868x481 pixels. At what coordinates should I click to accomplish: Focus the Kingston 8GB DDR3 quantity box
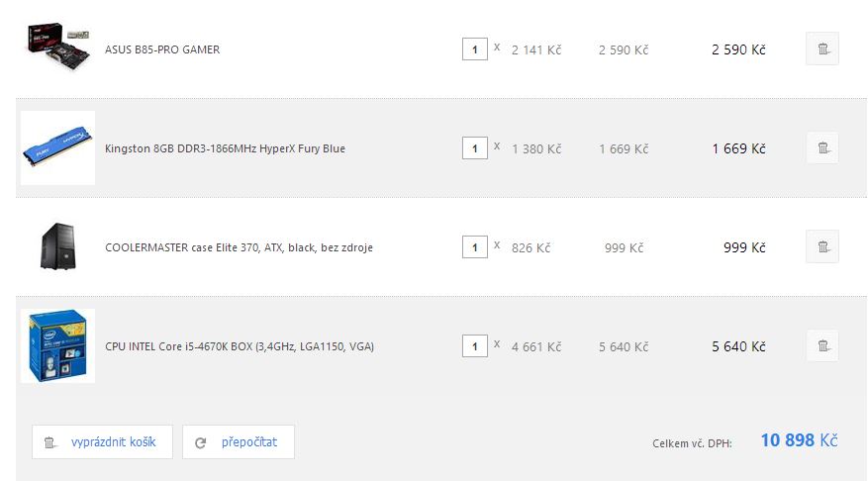(474, 148)
